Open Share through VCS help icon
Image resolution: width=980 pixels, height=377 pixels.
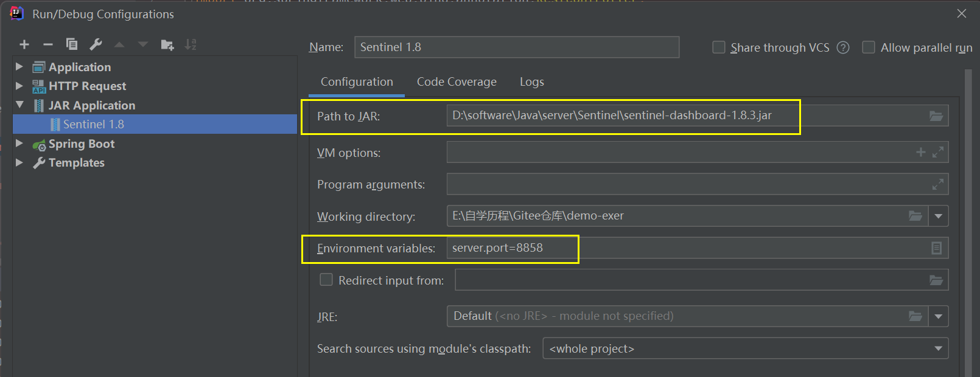coord(843,47)
